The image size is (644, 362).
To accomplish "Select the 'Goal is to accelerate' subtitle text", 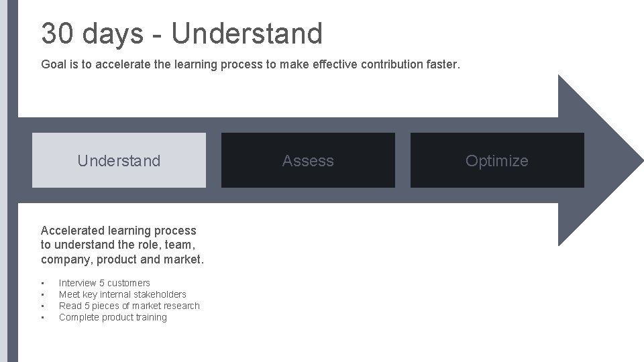I will [x=250, y=65].
